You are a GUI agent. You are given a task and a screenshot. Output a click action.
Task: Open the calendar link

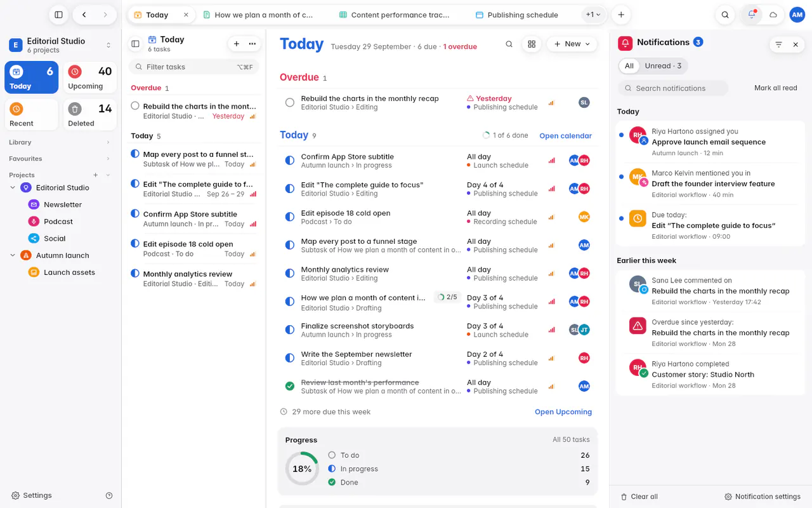565,136
